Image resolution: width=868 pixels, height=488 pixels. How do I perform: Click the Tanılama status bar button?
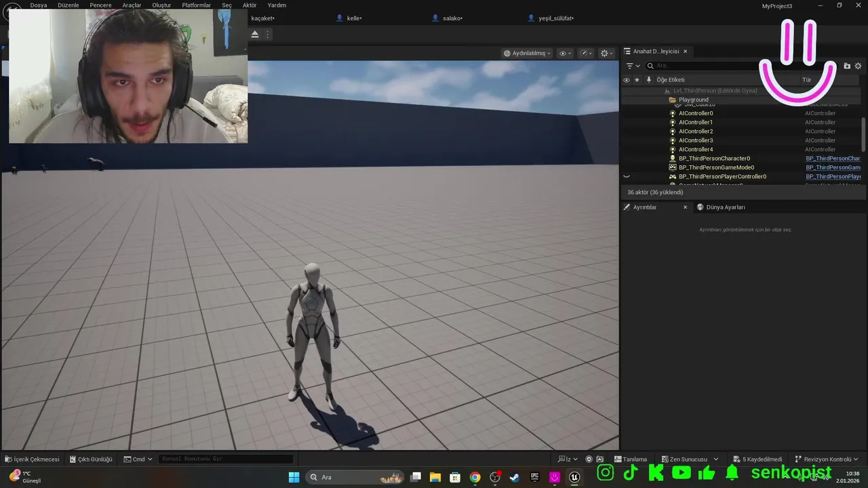631,459
